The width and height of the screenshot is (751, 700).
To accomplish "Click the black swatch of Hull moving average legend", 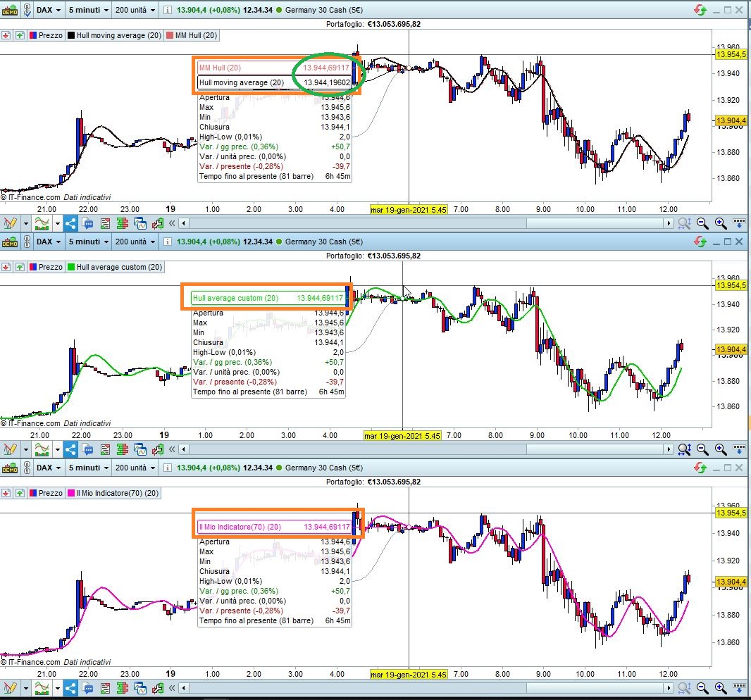I will [71, 35].
